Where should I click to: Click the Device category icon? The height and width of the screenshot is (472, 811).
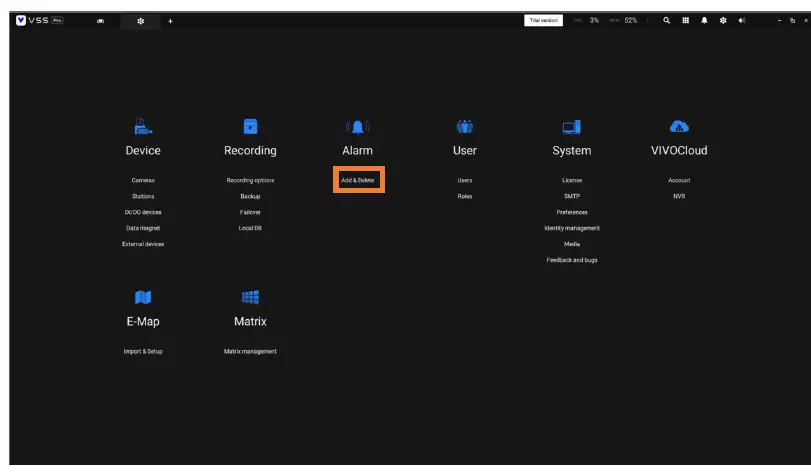(x=143, y=126)
